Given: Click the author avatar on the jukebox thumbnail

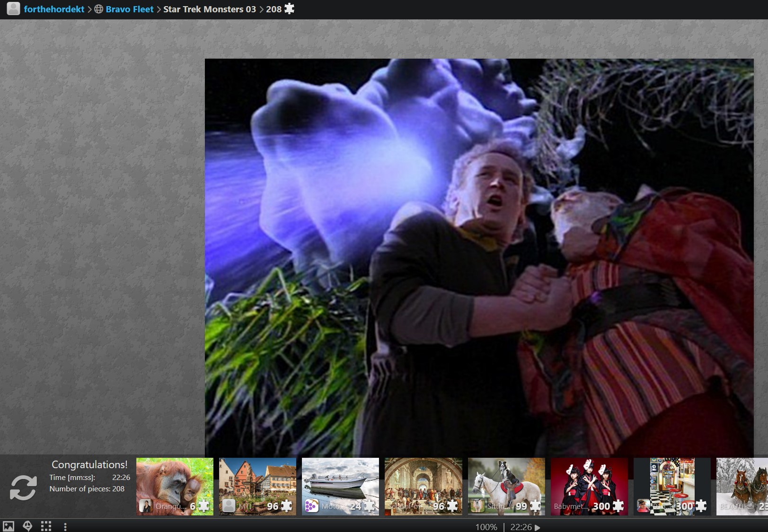Looking at the screenshot, I should click(x=643, y=506).
